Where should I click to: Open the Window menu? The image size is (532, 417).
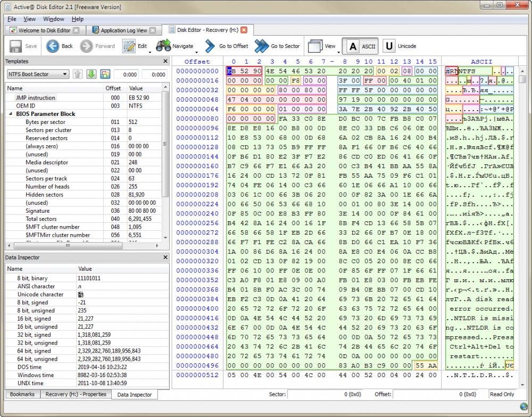(53, 19)
